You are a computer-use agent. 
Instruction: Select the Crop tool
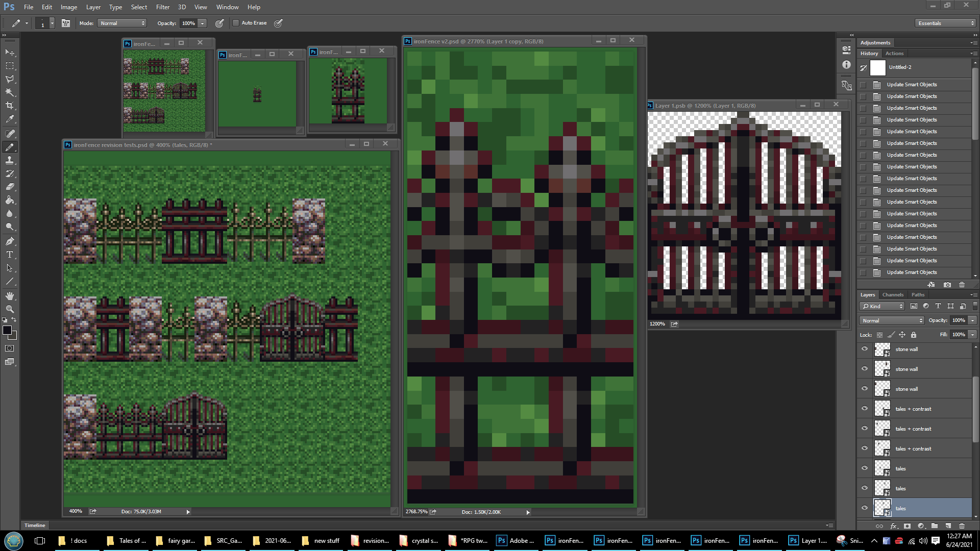10,106
